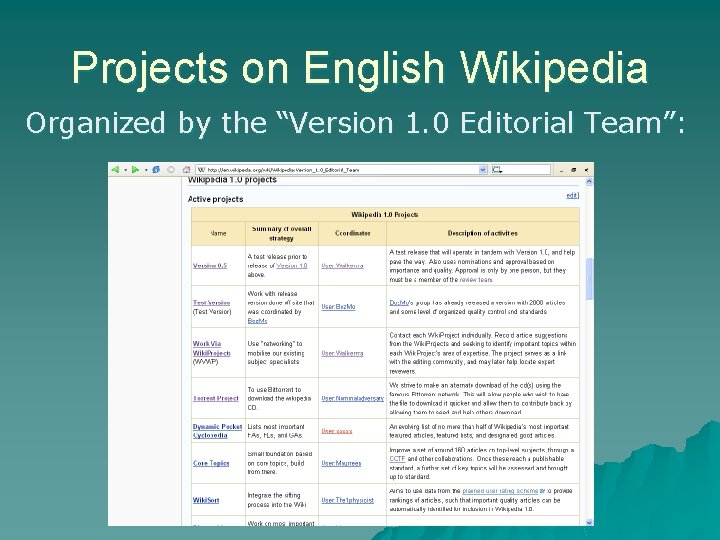Click the browser Back arrow button

pyautogui.click(x=115, y=170)
